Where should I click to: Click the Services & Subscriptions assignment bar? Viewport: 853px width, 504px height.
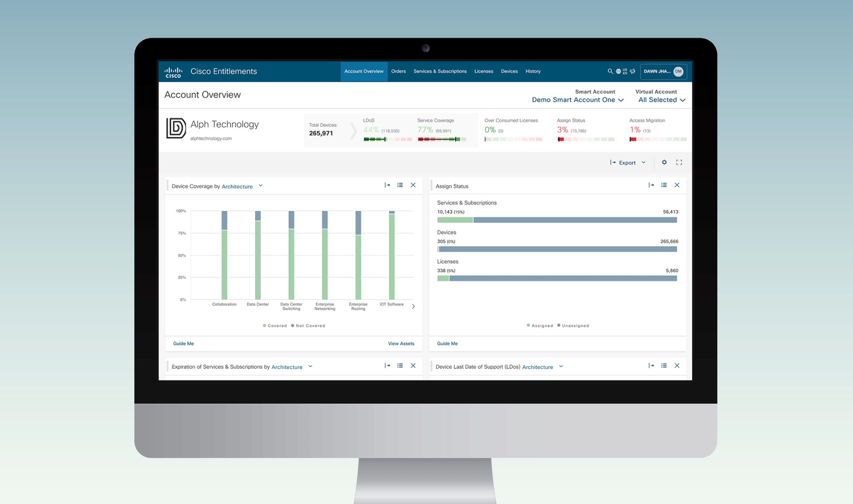(x=557, y=220)
